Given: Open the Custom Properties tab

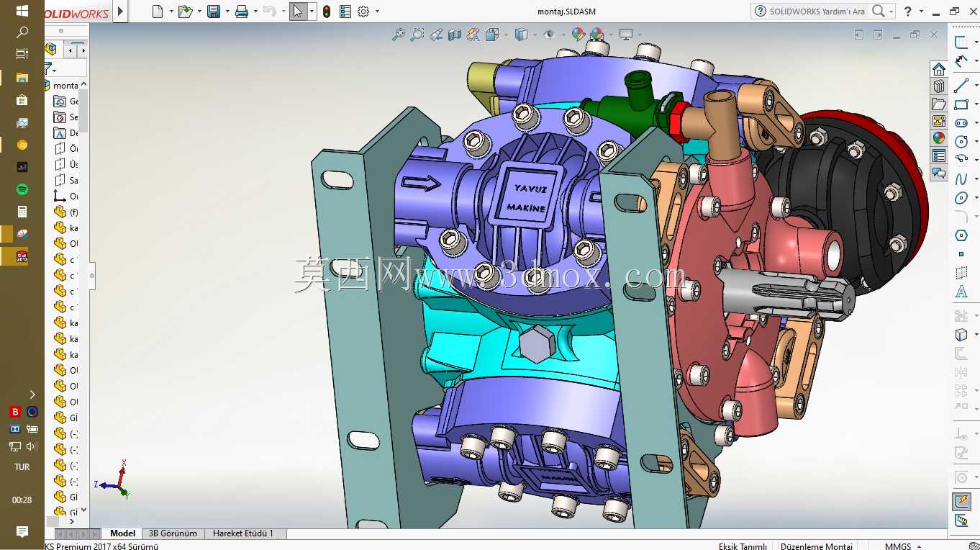Looking at the screenshot, I should click(938, 155).
